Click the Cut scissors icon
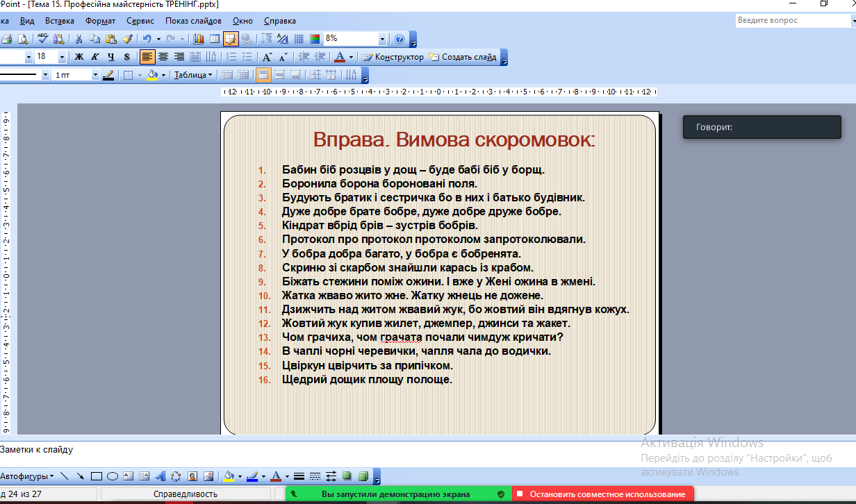This screenshot has width=856, height=504. pyautogui.click(x=79, y=39)
